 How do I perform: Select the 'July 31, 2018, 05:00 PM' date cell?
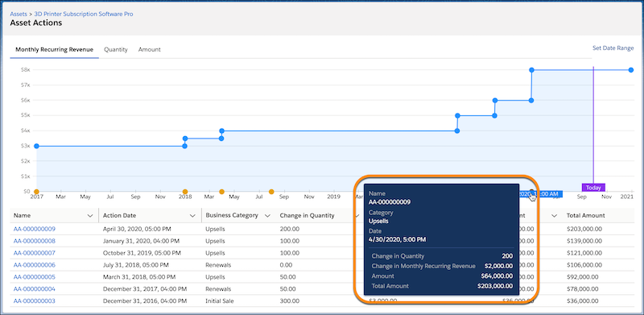(137, 265)
